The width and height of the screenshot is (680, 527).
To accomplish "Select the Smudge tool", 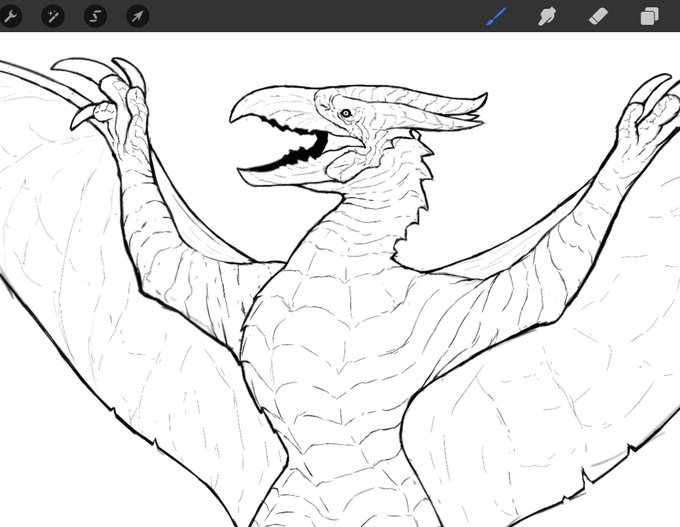I will pyautogui.click(x=547, y=16).
